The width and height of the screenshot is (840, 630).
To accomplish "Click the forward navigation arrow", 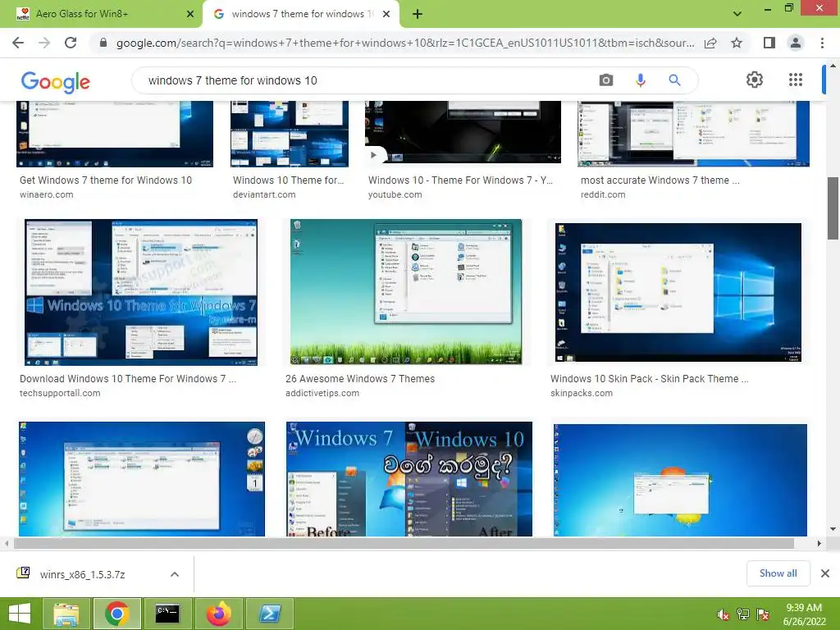I will coord(44,43).
